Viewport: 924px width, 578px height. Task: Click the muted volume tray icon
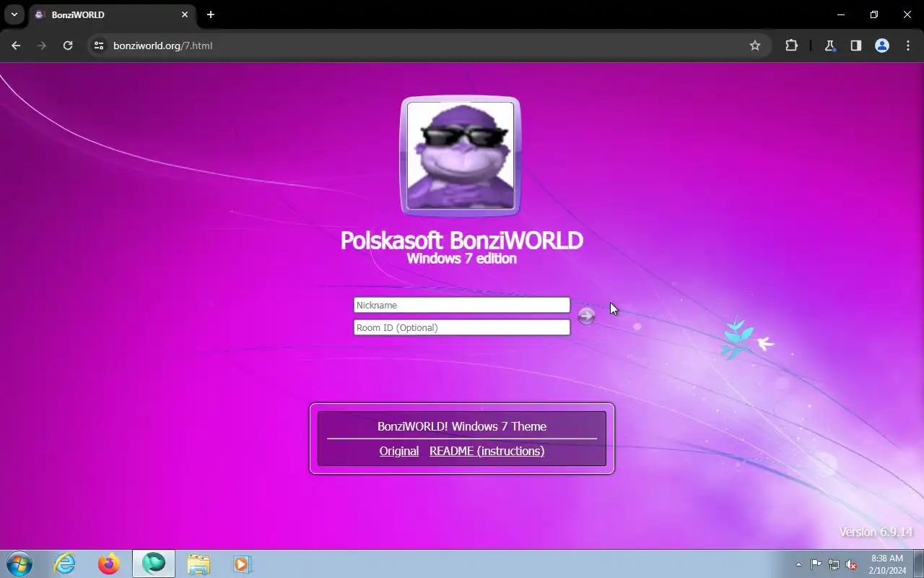coord(852,564)
